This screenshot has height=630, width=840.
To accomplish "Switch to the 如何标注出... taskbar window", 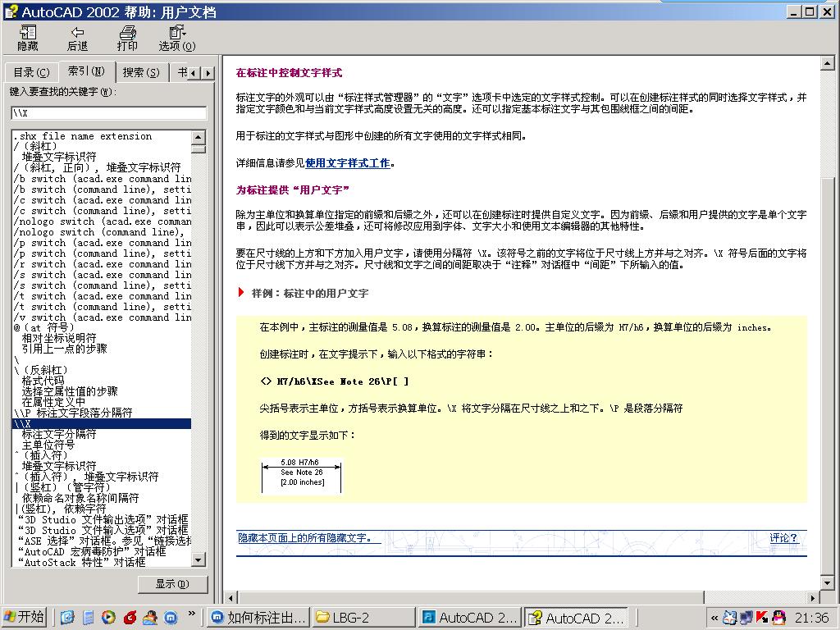I will (259, 617).
